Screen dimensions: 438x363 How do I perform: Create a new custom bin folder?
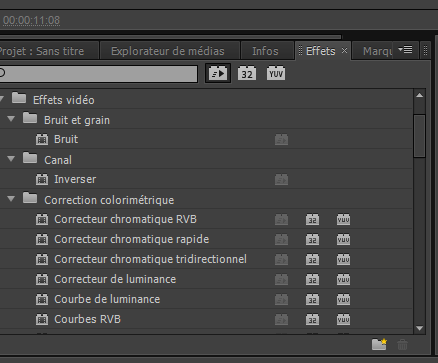coord(379,344)
